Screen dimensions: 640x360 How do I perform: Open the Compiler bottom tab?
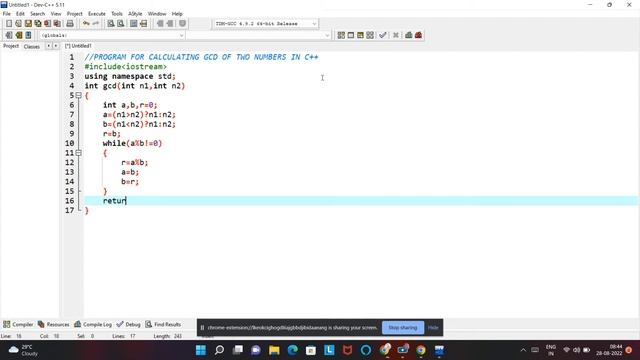pos(18,324)
